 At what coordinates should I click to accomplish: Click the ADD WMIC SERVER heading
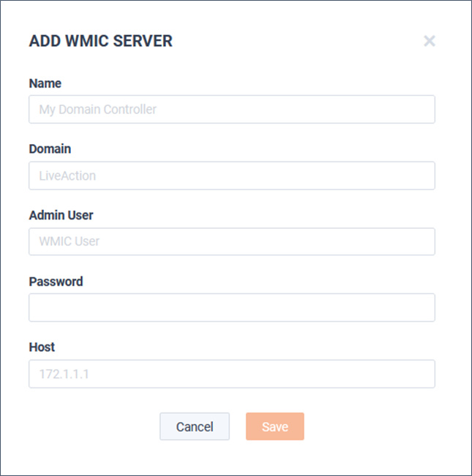[x=101, y=41]
